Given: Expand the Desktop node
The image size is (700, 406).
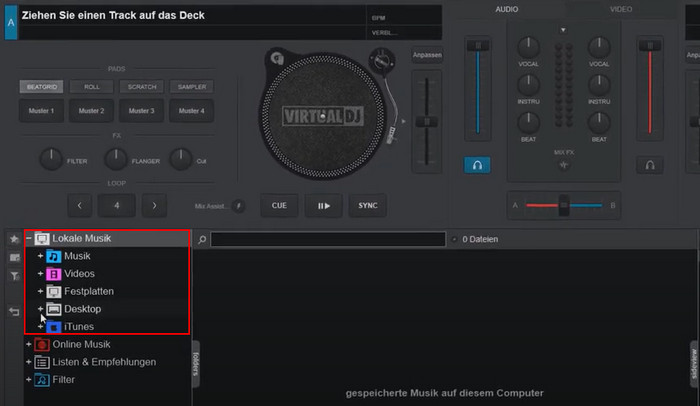Looking at the screenshot, I should pos(40,309).
